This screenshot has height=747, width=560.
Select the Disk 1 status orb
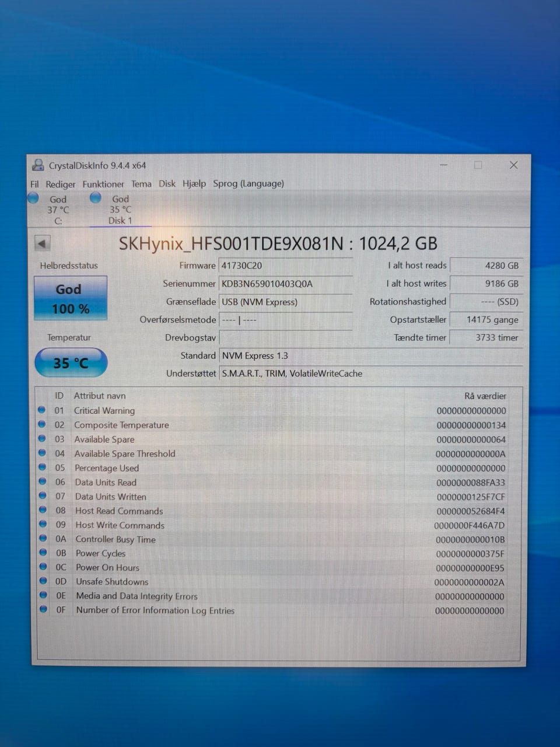(96, 198)
